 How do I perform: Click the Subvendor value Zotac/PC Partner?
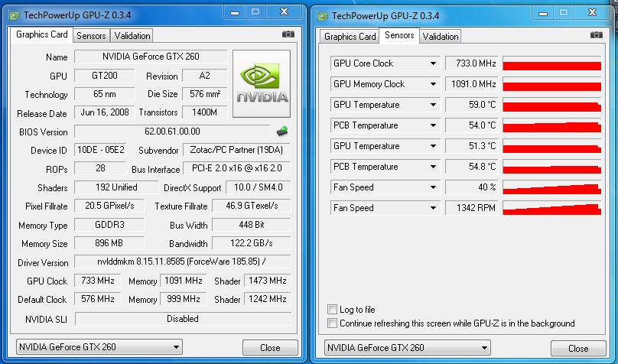coord(236,150)
